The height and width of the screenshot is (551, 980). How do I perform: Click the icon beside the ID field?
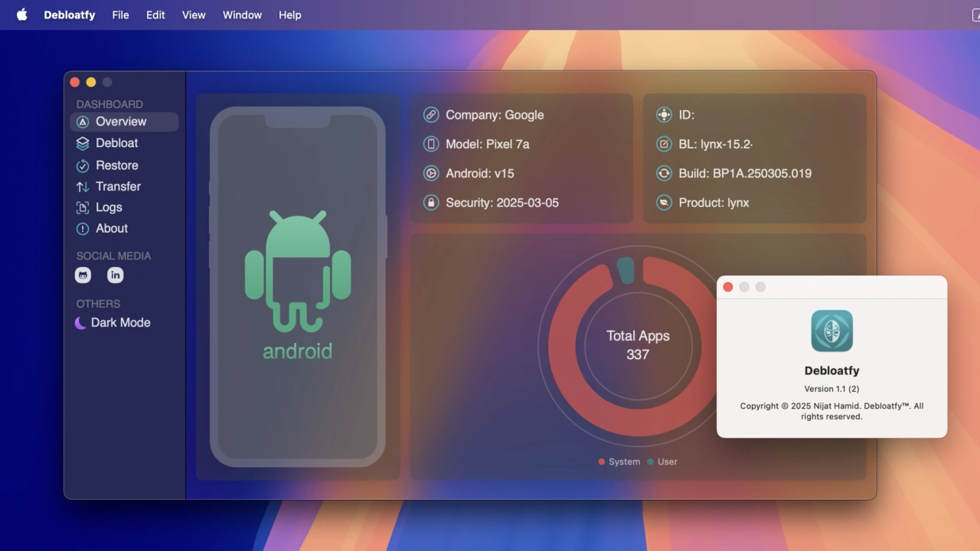(664, 115)
